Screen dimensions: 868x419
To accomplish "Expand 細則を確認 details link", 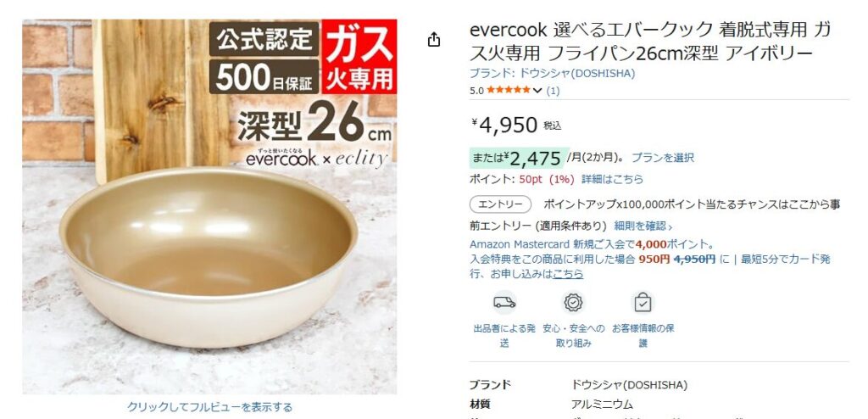I will pos(643,226).
